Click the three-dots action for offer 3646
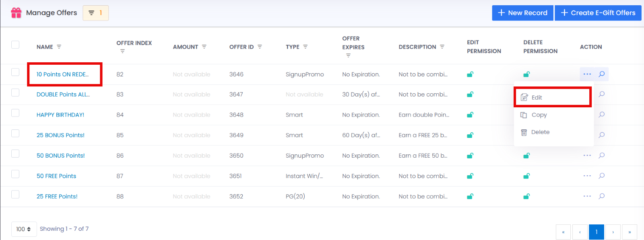The height and width of the screenshot is (240, 644). tap(587, 74)
